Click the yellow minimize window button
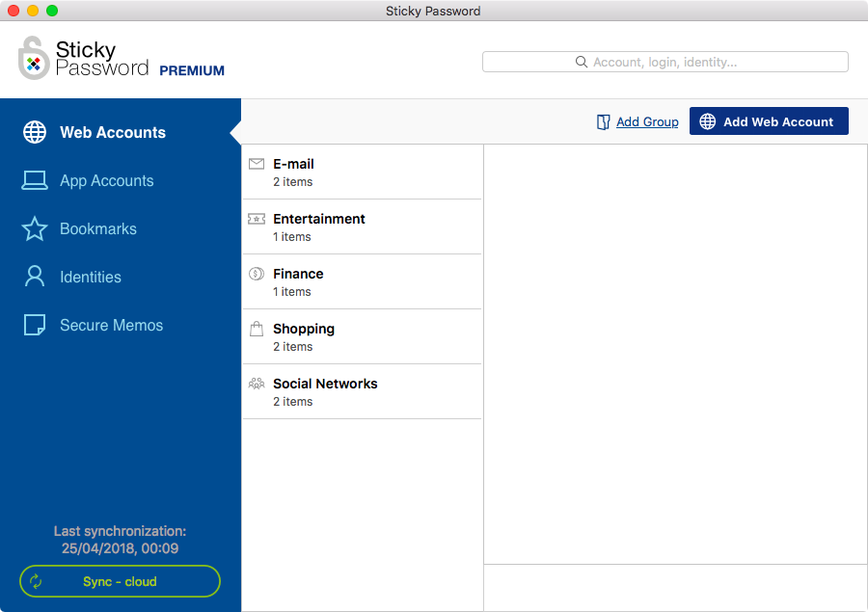 click(x=33, y=11)
